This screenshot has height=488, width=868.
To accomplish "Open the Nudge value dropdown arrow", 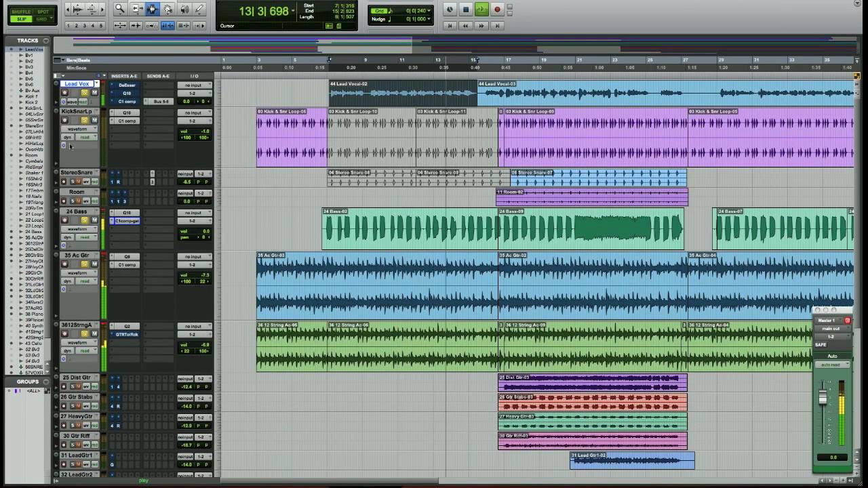I will (x=429, y=19).
